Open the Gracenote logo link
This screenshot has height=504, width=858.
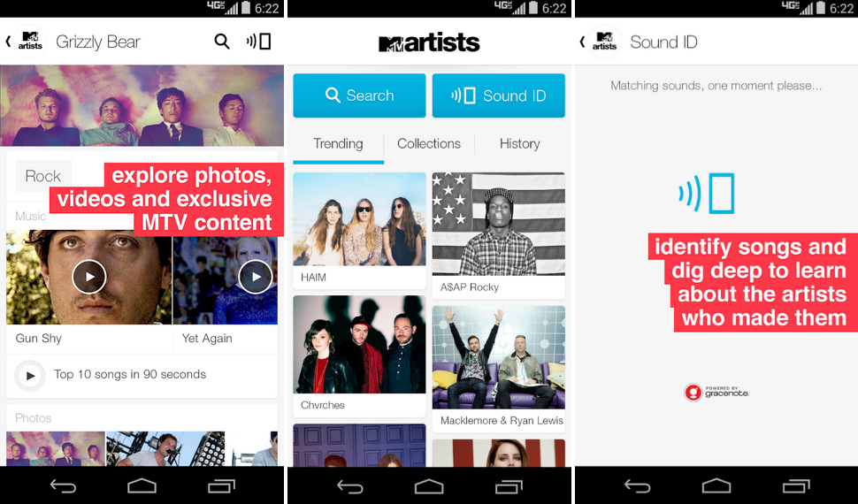point(716,392)
